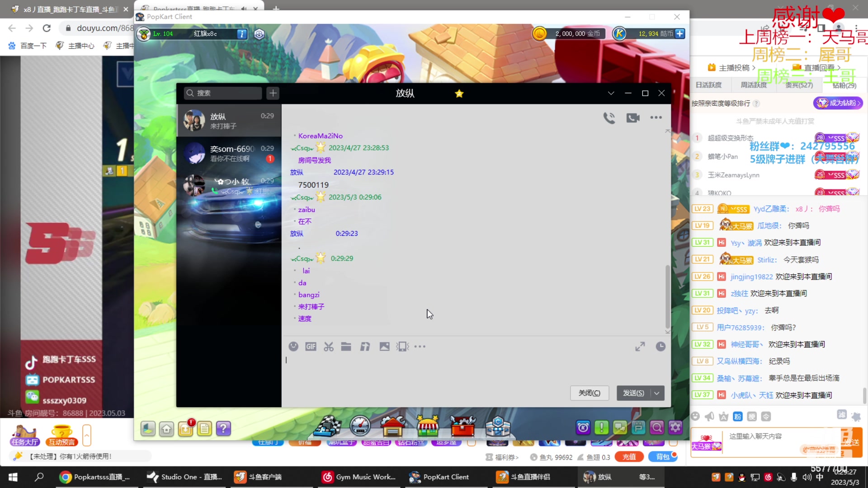The height and width of the screenshot is (488, 868).
Task: Expand the message input area
Action: (640, 347)
